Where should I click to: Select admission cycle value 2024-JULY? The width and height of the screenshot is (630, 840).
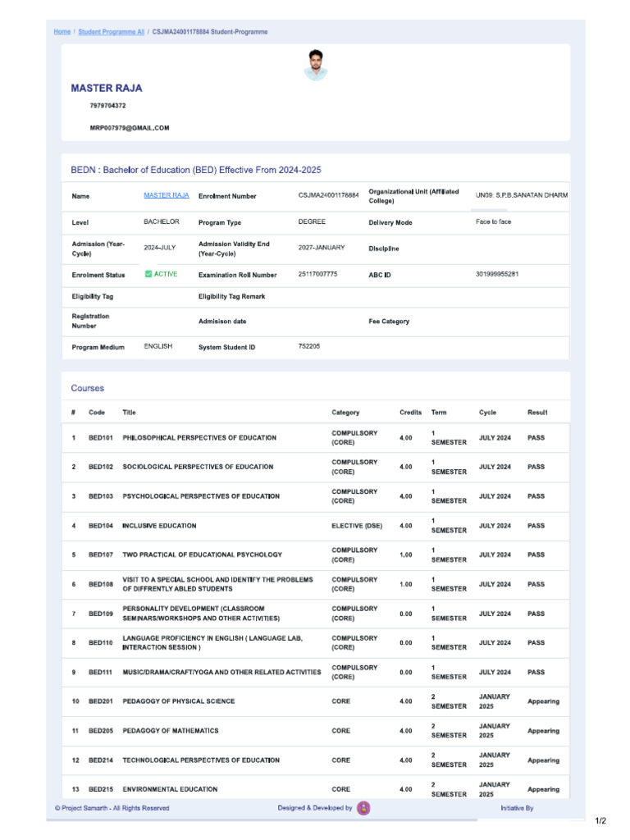tap(160, 248)
